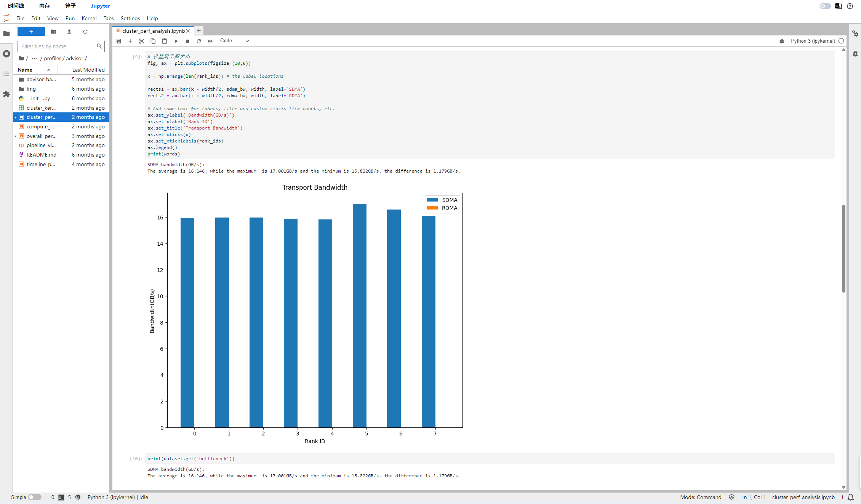Open the Edit menu
Viewport: 861px width, 504px height.
[x=36, y=18]
